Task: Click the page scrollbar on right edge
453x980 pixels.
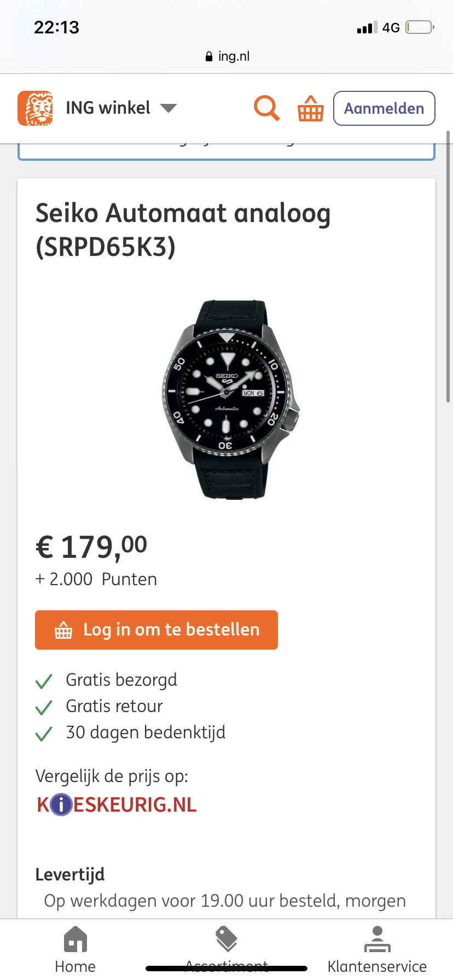Action: click(x=448, y=267)
